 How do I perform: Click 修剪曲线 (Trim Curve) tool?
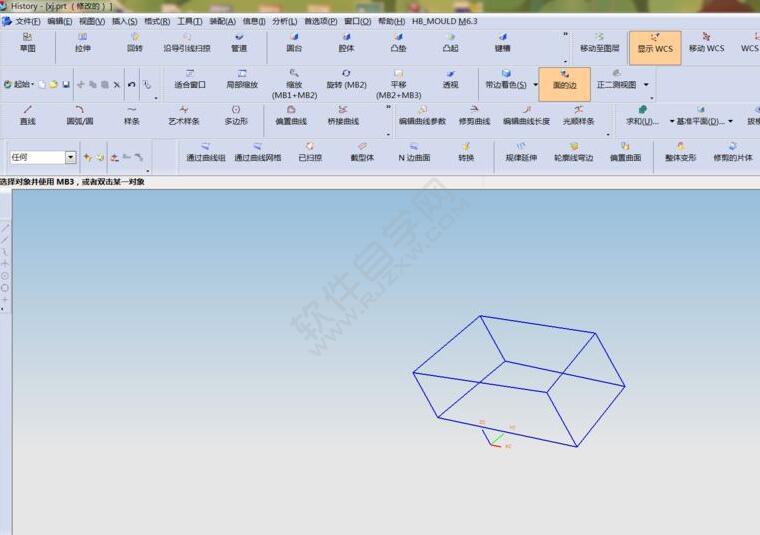(474, 116)
